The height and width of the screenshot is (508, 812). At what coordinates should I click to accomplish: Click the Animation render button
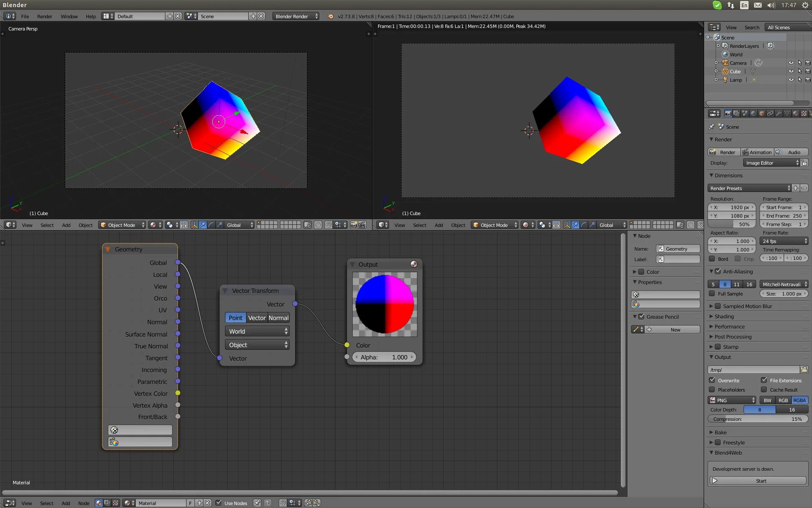pos(757,152)
